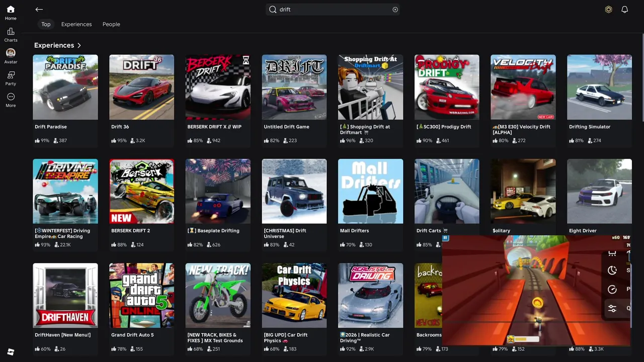Open the Untitled Drift Game thumbnail
This screenshot has height=362, width=644.
pyautogui.click(x=294, y=87)
